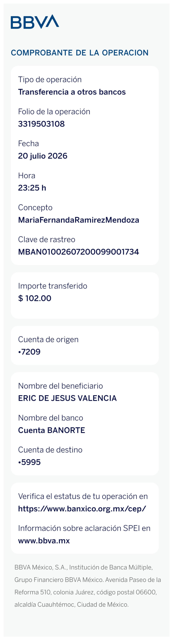Click the time value 23:25 h
The width and height of the screenshot is (170, 644).
(x=32, y=188)
